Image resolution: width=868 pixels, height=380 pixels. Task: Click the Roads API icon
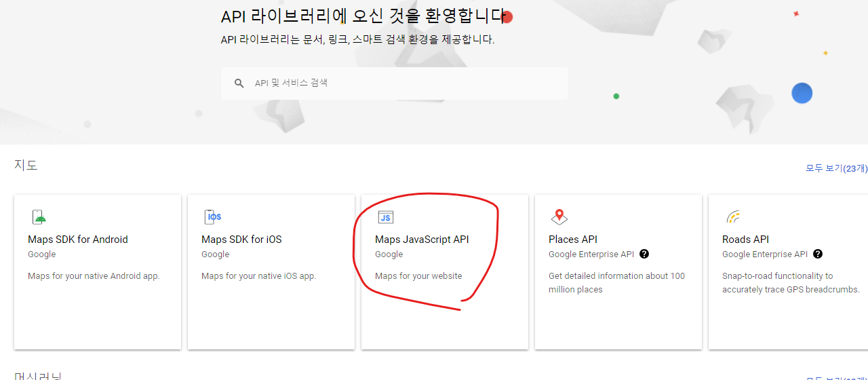[x=733, y=217]
